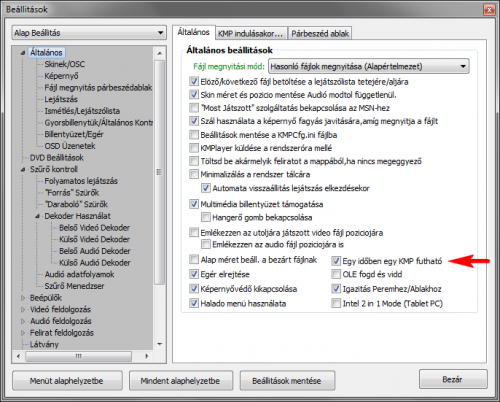Toggle Képernyővédő kikapcsolása checkbox
Image resolution: width=500 pixels, height=402 pixels.
[x=194, y=289]
